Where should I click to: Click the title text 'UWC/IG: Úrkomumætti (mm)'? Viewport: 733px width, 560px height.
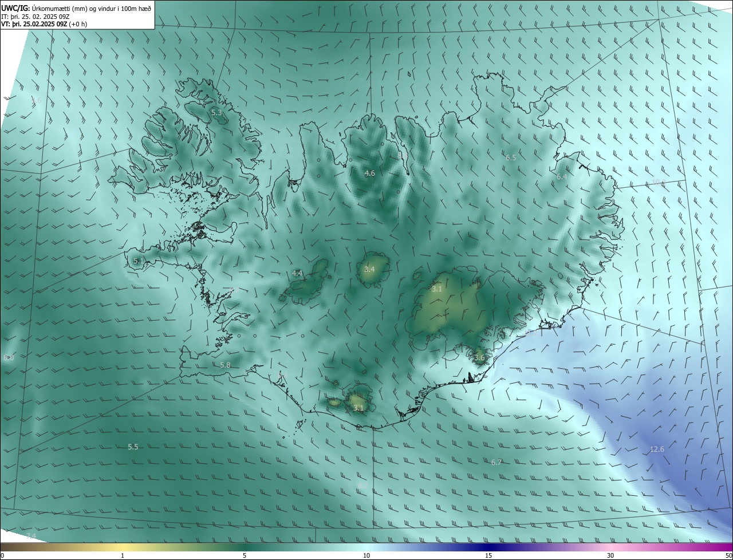pyautogui.click(x=45, y=9)
